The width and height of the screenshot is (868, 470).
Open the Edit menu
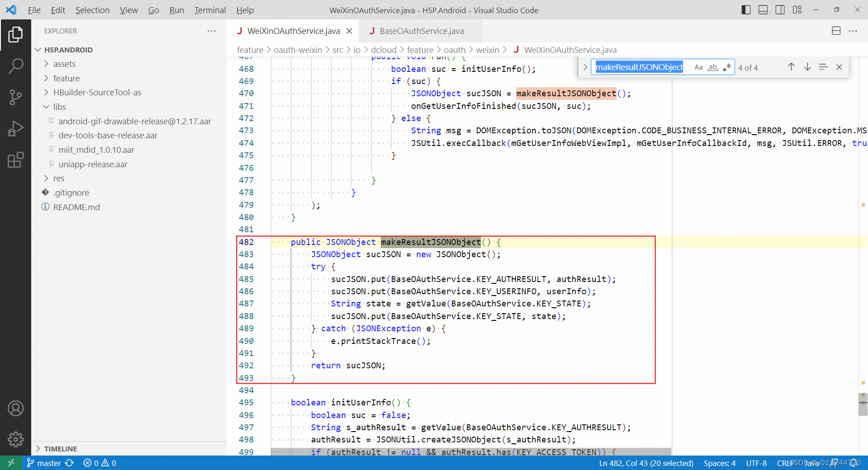58,10
